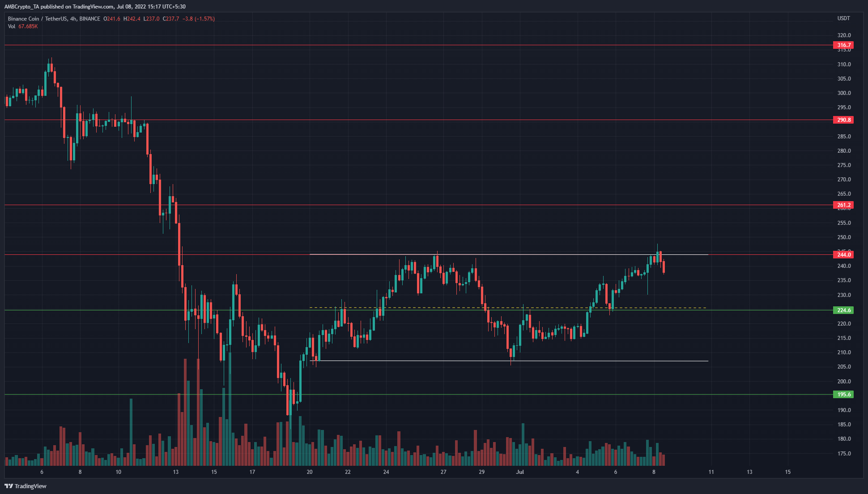Select the green 195.6 support label
The width and height of the screenshot is (868, 494).
click(x=843, y=395)
